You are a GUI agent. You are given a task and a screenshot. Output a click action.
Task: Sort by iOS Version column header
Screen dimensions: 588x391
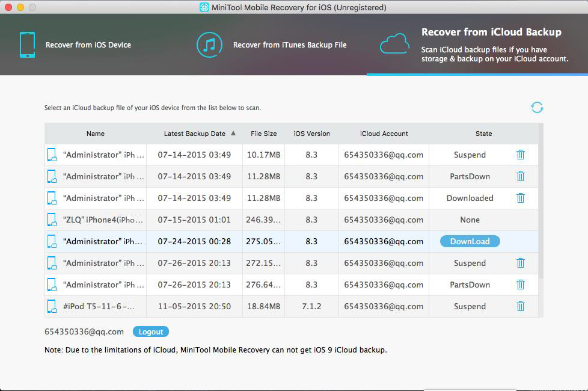(311, 134)
